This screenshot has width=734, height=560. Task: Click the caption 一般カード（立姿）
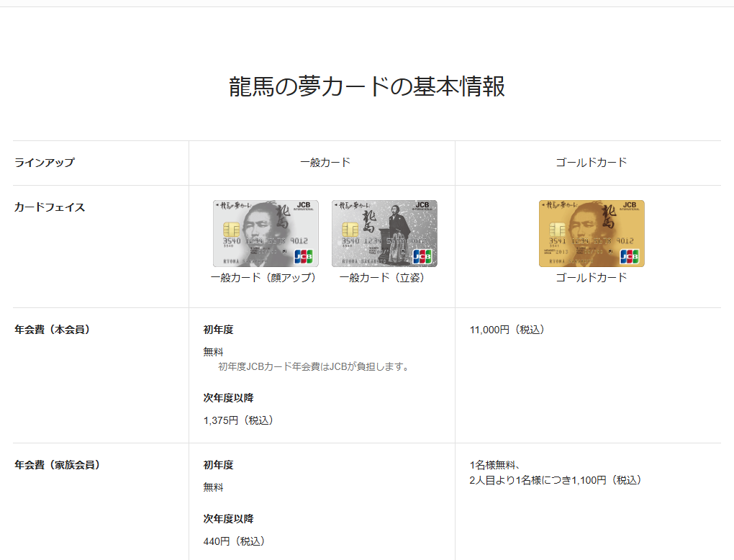384,278
